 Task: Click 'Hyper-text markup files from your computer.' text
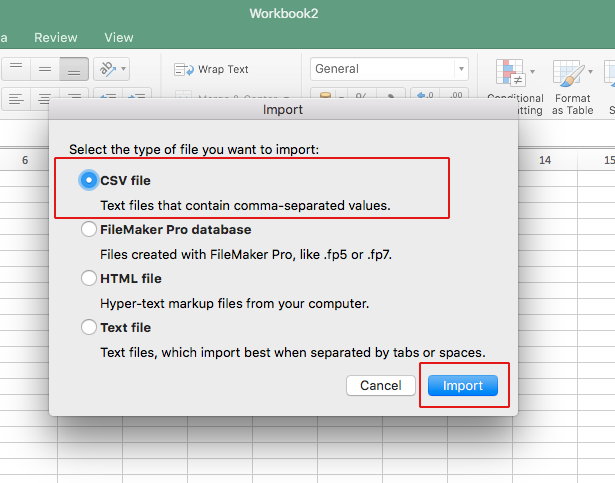pos(235,304)
